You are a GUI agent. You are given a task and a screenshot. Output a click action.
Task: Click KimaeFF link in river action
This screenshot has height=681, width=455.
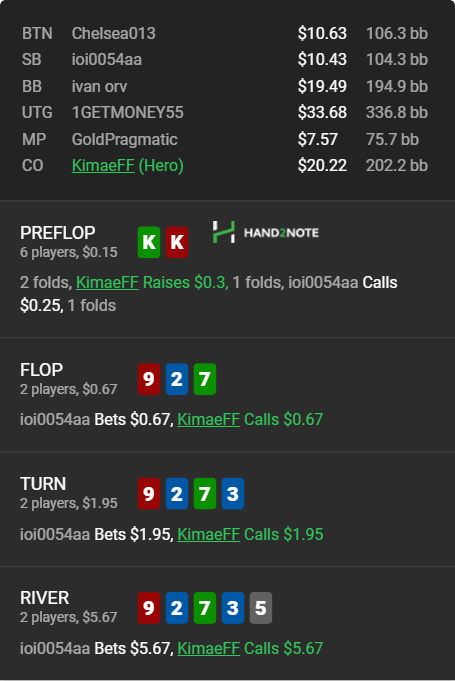point(208,648)
